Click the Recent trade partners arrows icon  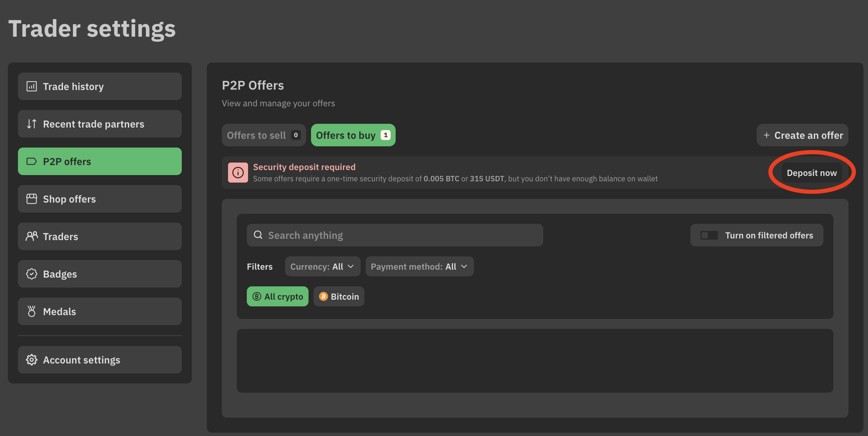coord(32,124)
